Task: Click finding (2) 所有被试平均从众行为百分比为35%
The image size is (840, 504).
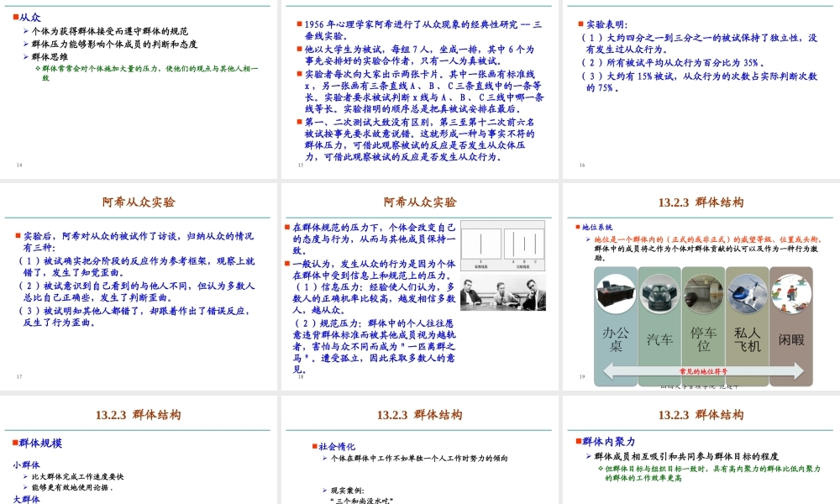Action: (x=672, y=63)
